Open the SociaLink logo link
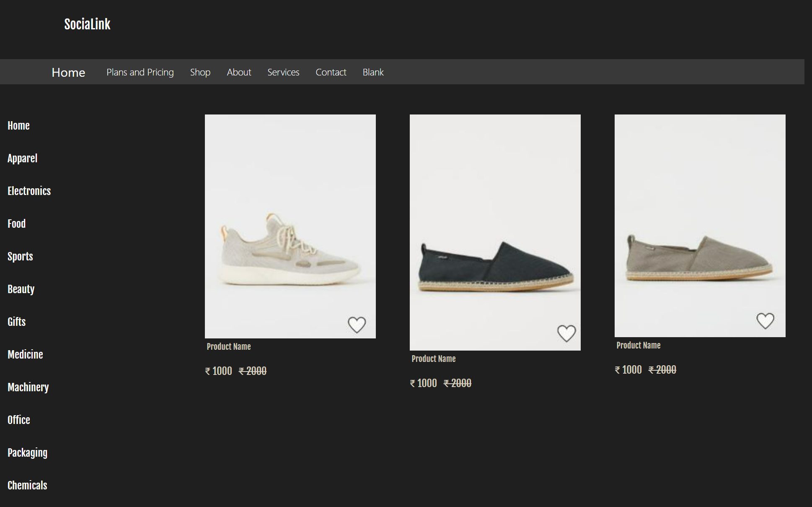 coord(87,24)
